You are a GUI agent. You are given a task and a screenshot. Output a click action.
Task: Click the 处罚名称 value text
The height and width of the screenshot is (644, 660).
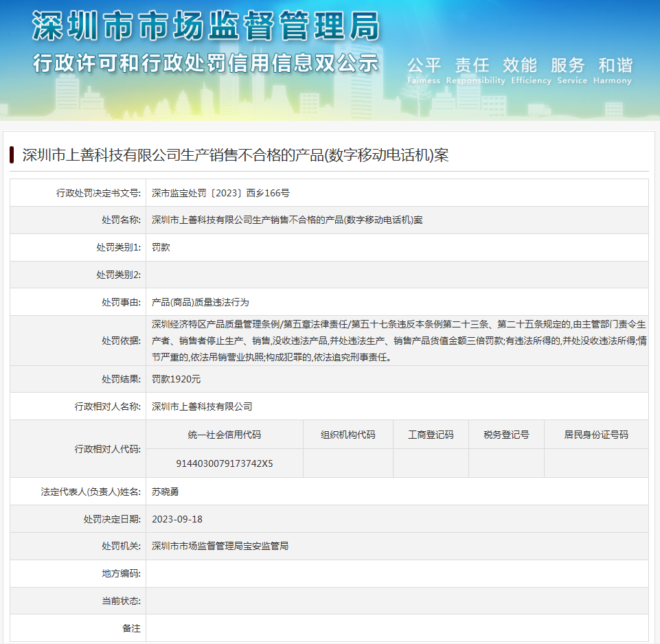coord(287,220)
